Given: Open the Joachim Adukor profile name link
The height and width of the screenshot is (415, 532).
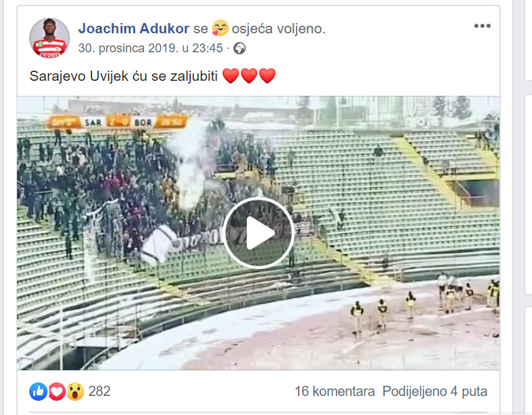Looking at the screenshot, I should pos(134,29).
